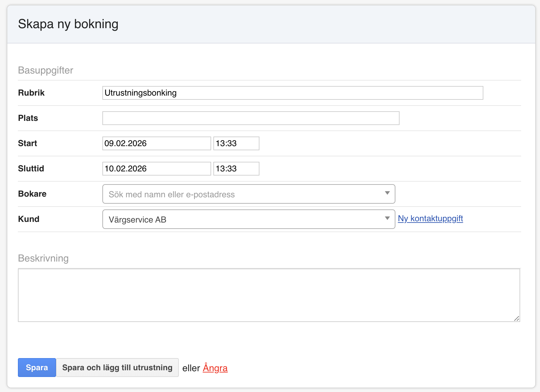
Task: Cancel with the red Ångra link
Action: click(x=215, y=368)
